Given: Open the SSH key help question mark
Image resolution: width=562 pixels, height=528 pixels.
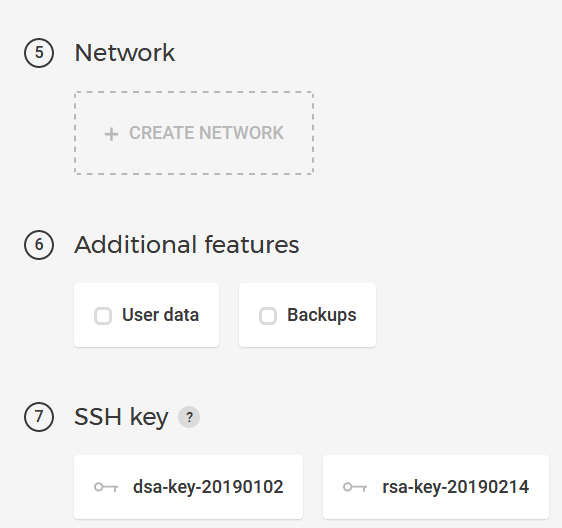Looking at the screenshot, I should [x=189, y=417].
